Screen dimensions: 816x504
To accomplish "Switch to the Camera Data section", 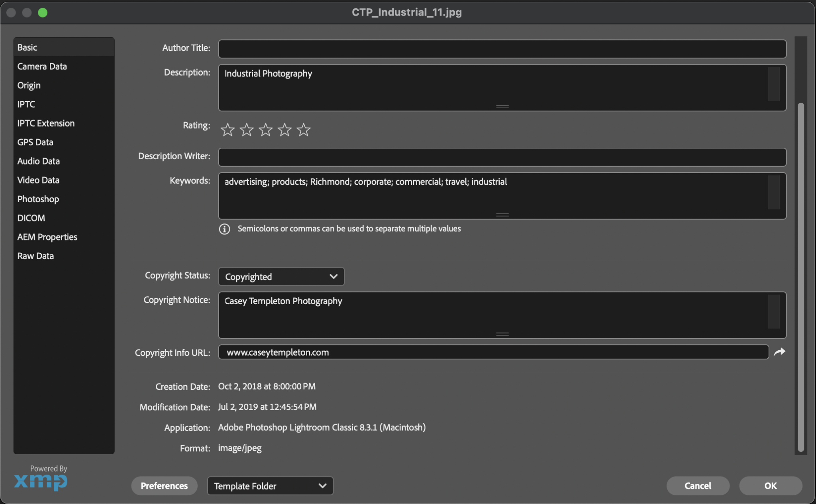I will click(42, 66).
